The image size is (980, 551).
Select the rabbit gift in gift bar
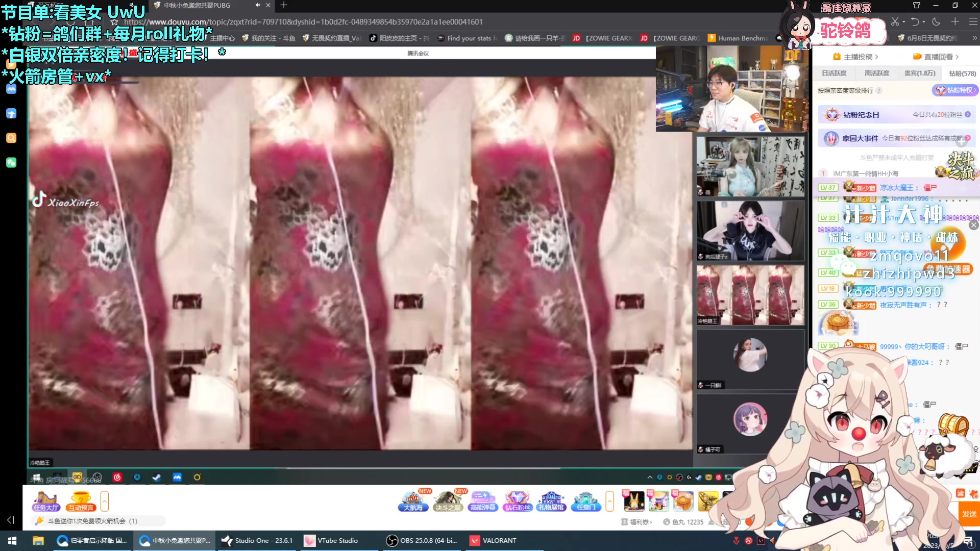(633, 500)
